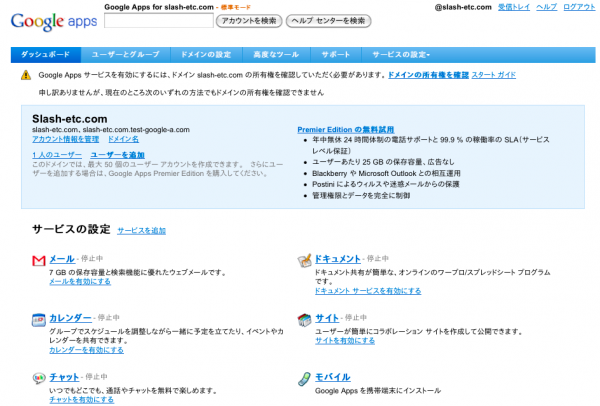The height and width of the screenshot is (406, 600).
Task: Click ドキュメント サービスを有効にする link
Action: (368, 291)
